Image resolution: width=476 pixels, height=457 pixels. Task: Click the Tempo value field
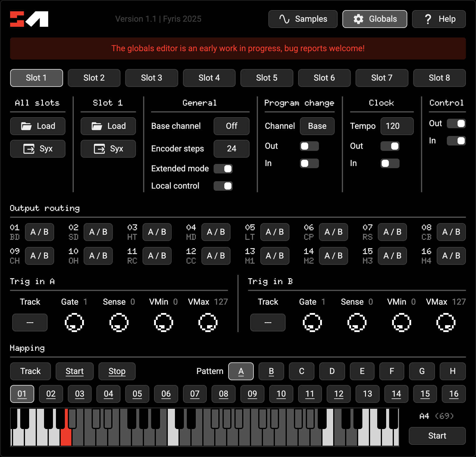coord(397,126)
